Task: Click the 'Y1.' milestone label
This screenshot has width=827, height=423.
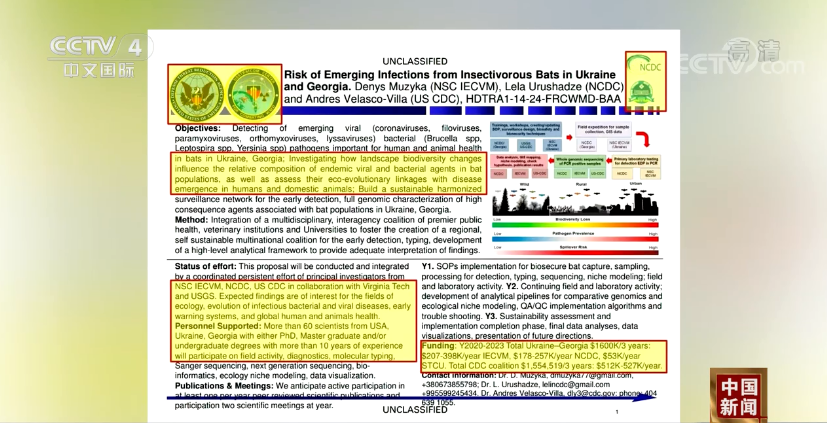Action: (x=428, y=266)
